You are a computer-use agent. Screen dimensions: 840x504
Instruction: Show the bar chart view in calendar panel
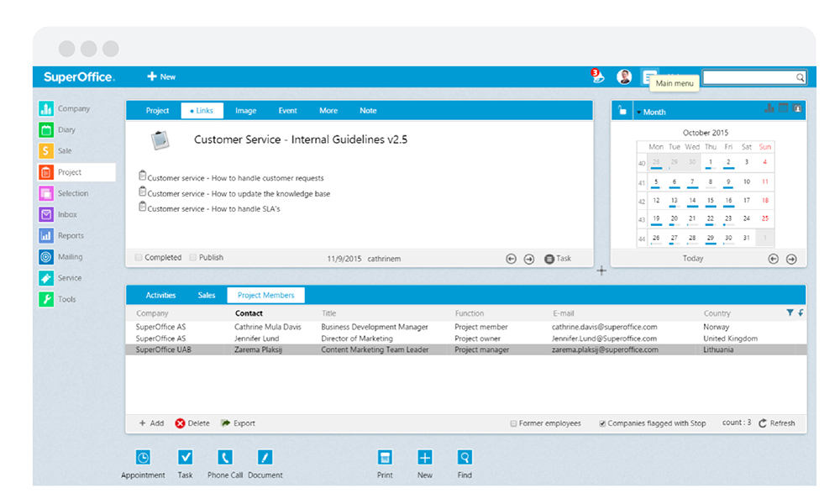click(x=769, y=108)
